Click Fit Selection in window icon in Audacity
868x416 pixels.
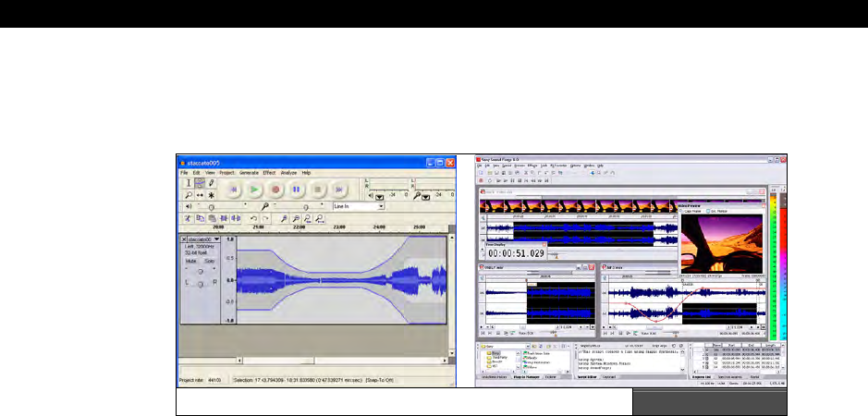[308, 219]
